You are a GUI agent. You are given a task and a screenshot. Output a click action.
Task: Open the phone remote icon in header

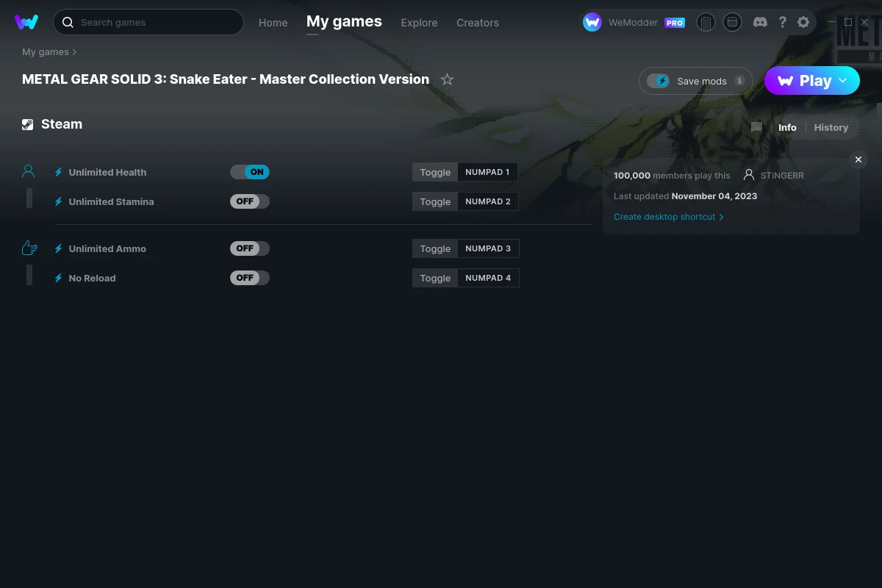[706, 22]
